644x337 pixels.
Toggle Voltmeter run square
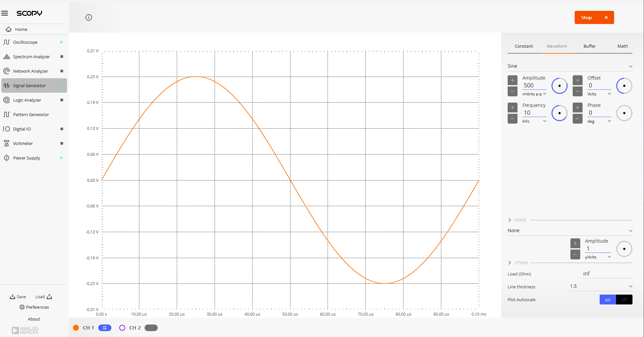62,143
